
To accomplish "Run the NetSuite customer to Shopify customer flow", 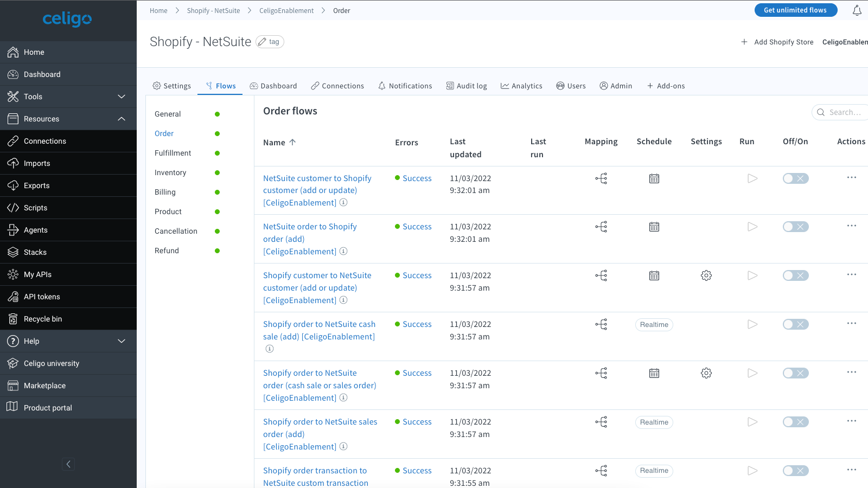I will 752,178.
